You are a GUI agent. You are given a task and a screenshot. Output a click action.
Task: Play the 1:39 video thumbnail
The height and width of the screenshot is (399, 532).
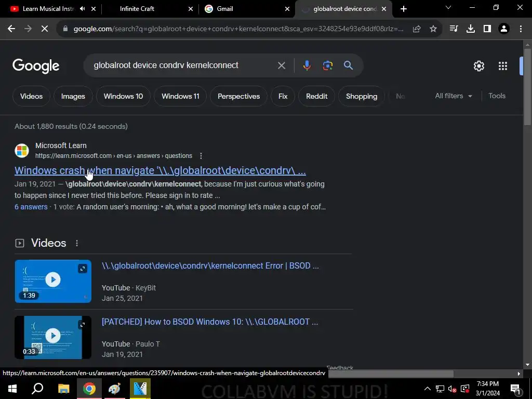point(53,281)
